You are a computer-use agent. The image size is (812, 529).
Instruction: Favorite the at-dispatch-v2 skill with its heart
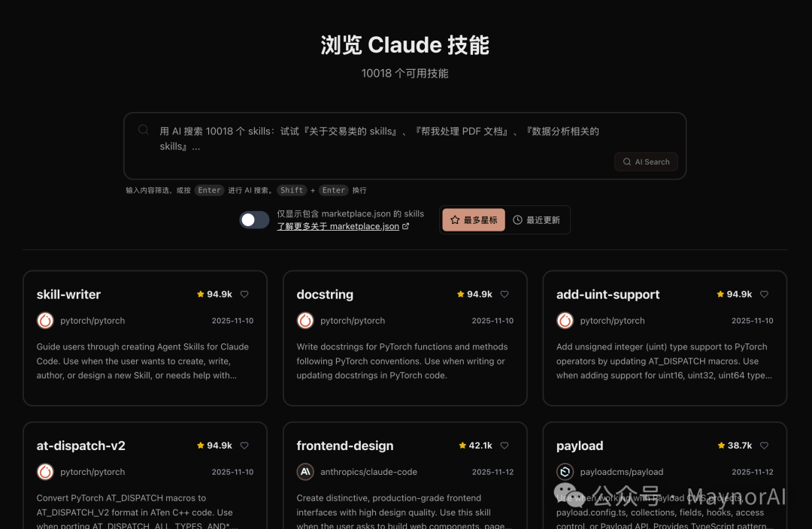coord(244,445)
